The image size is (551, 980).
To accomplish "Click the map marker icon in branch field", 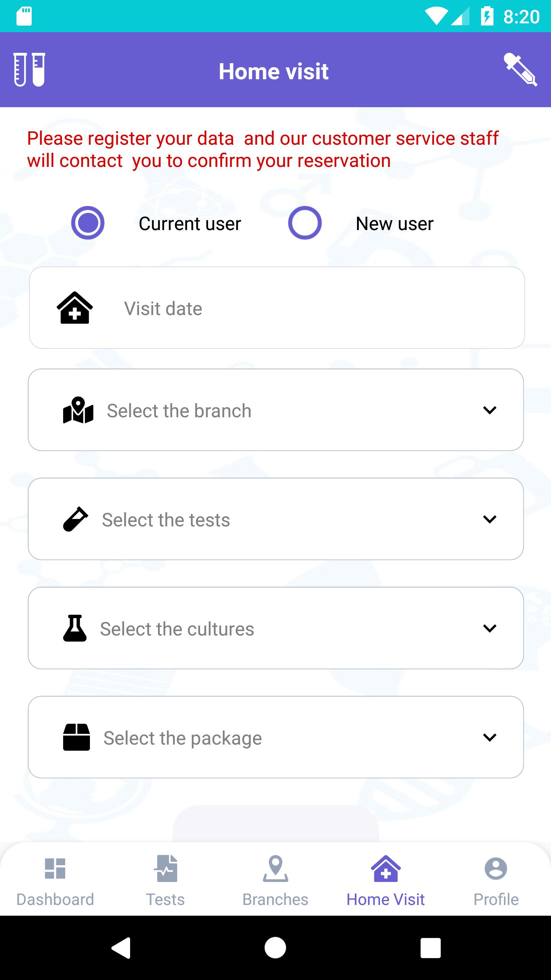I will point(78,410).
